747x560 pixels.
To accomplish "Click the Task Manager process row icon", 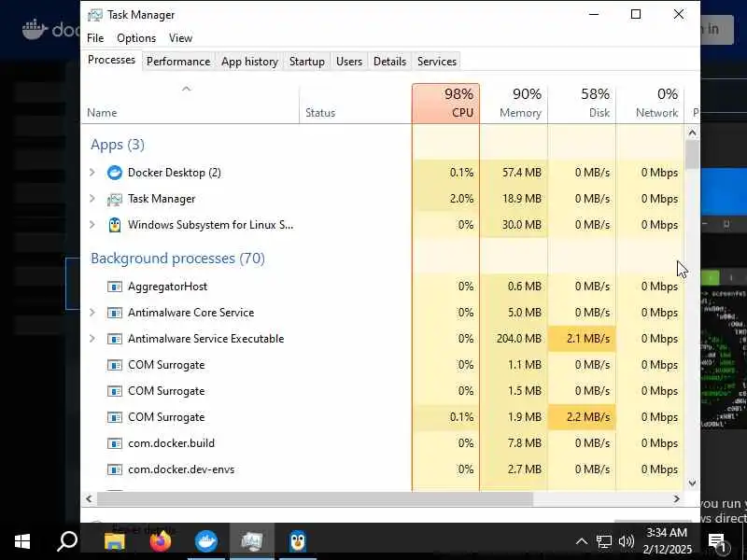I will pyautogui.click(x=114, y=199).
